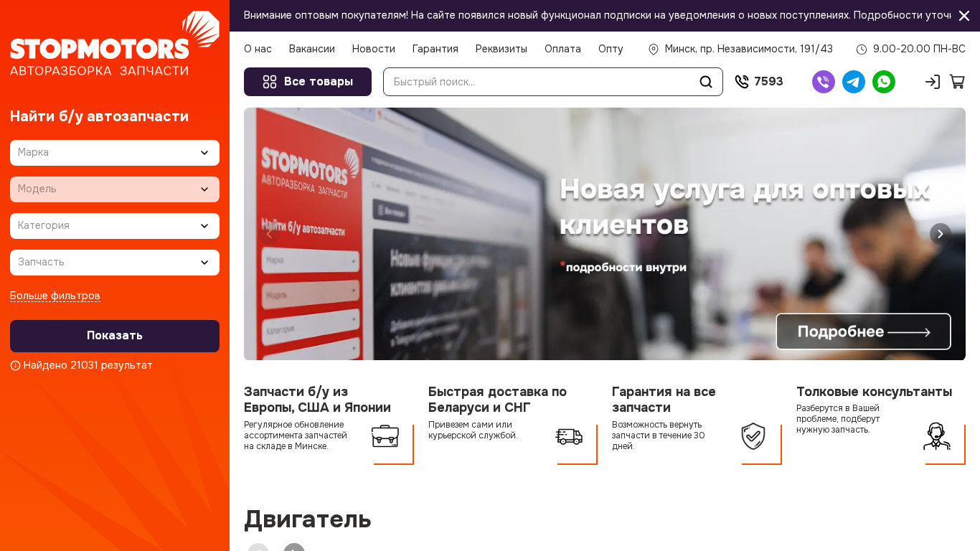Click Больше фильтров link
The height and width of the screenshot is (551, 980).
click(x=55, y=296)
